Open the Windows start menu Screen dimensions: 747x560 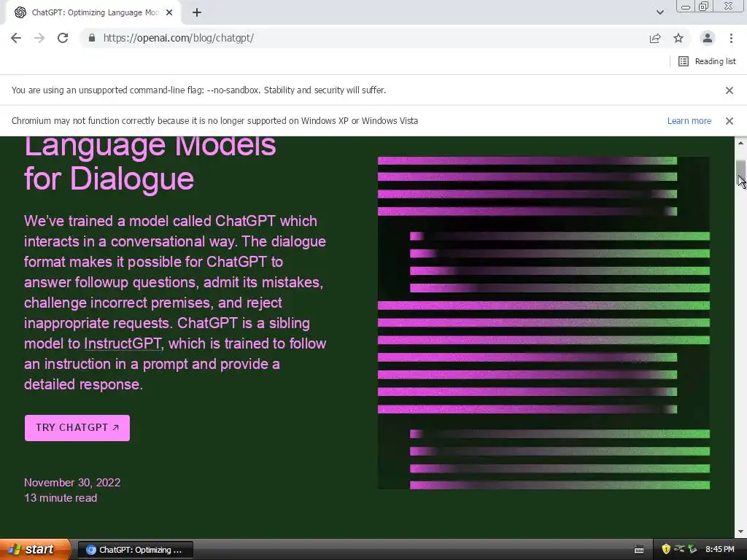[35, 549]
